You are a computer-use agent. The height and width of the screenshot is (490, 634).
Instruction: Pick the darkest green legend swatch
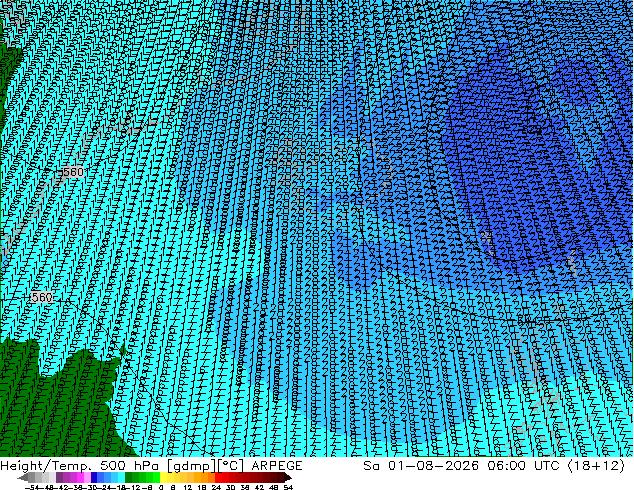point(129,478)
